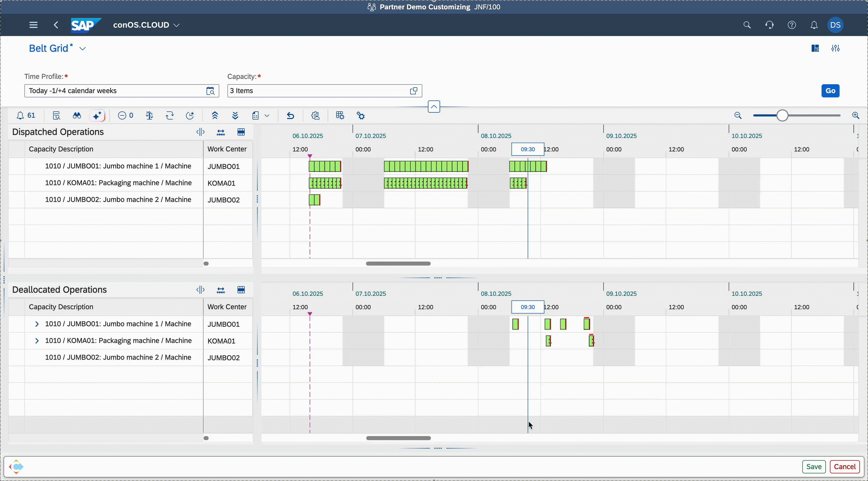The height and width of the screenshot is (481, 868).
Task: Open the alerts bell showing 61
Action: (x=26, y=116)
